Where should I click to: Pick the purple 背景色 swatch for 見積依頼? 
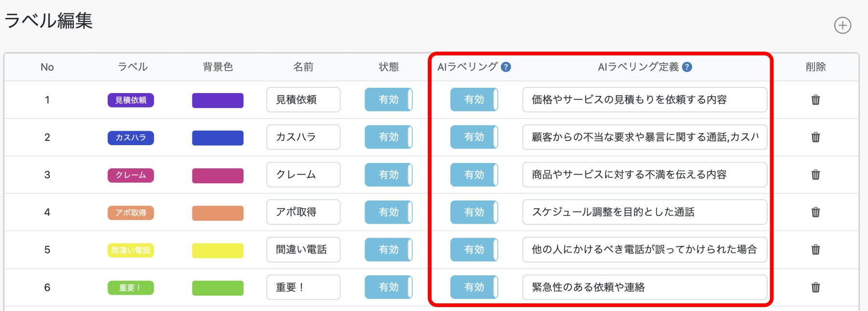coord(217,100)
